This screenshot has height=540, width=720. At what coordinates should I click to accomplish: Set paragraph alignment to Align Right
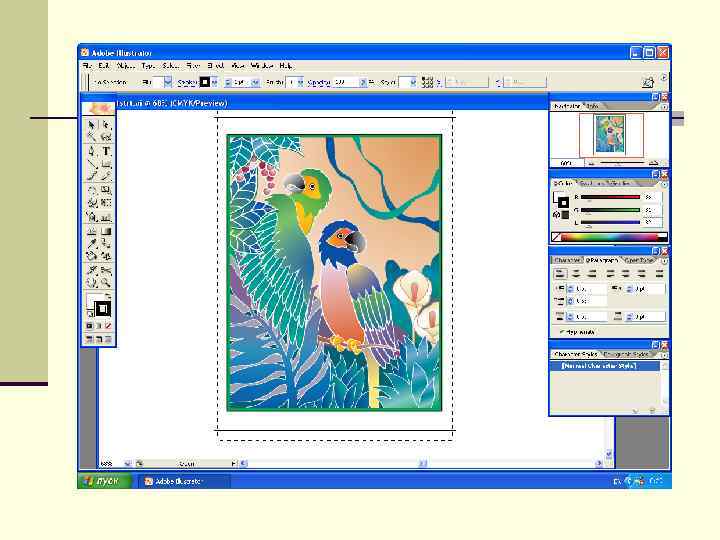click(592, 274)
